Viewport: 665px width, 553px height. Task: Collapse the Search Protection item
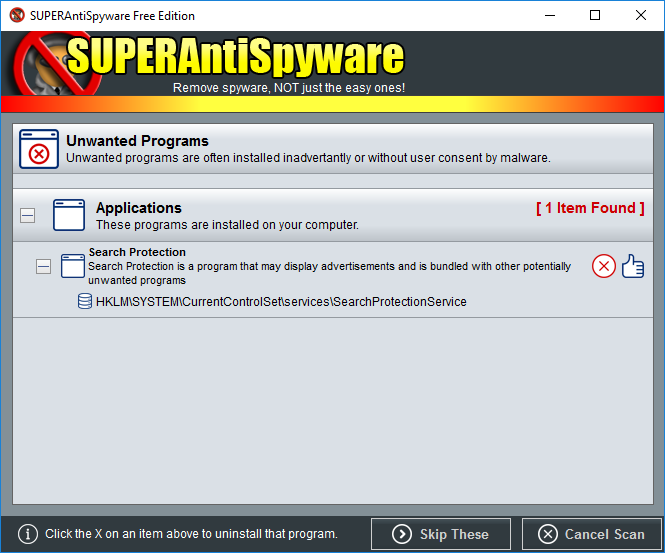(x=43, y=267)
